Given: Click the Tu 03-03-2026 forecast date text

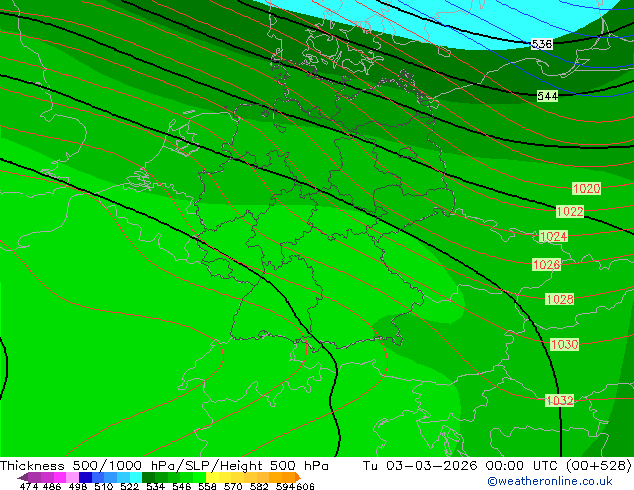Looking at the screenshot, I should (x=420, y=466).
